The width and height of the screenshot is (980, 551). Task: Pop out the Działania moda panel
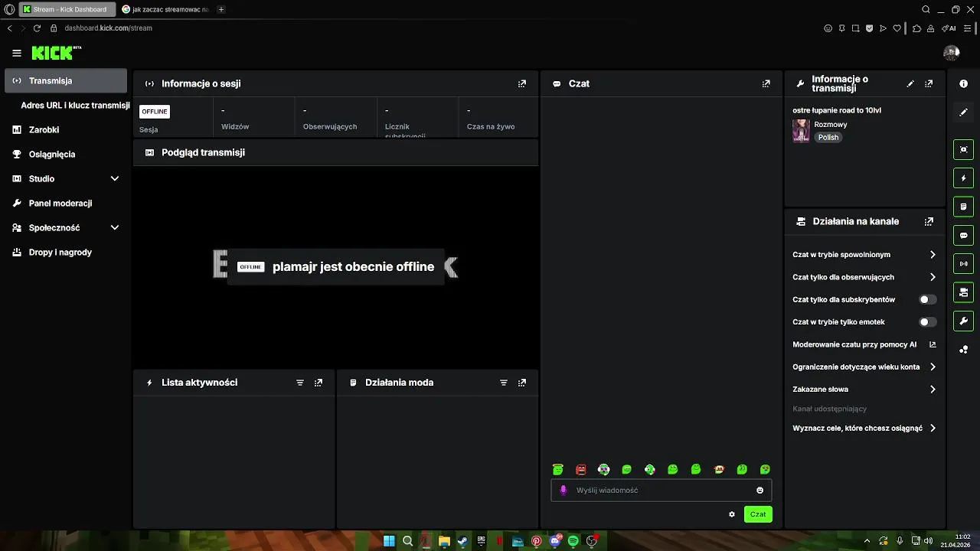[x=522, y=383]
